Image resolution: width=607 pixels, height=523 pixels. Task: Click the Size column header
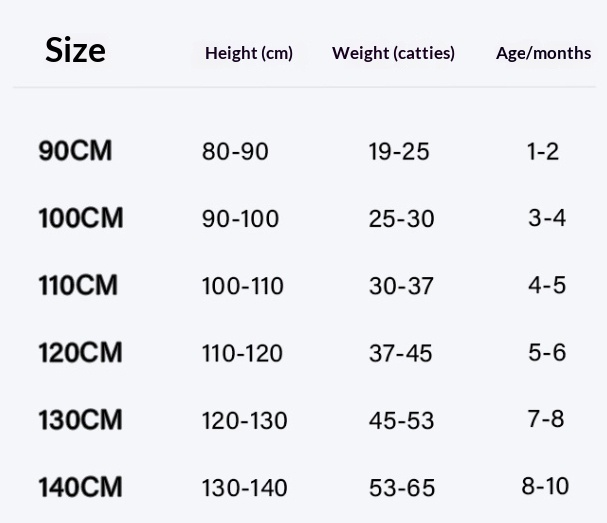point(75,50)
